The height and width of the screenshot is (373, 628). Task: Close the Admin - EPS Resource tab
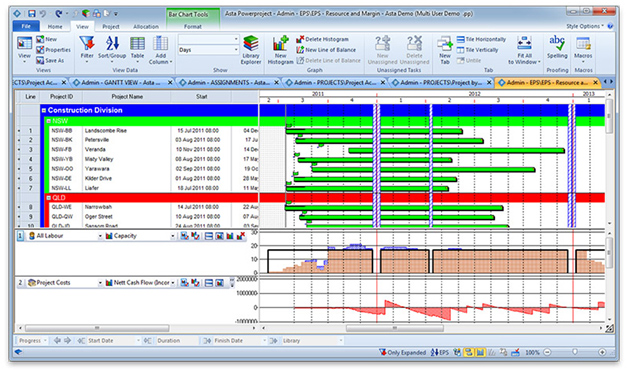pyautogui.click(x=596, y=83)
